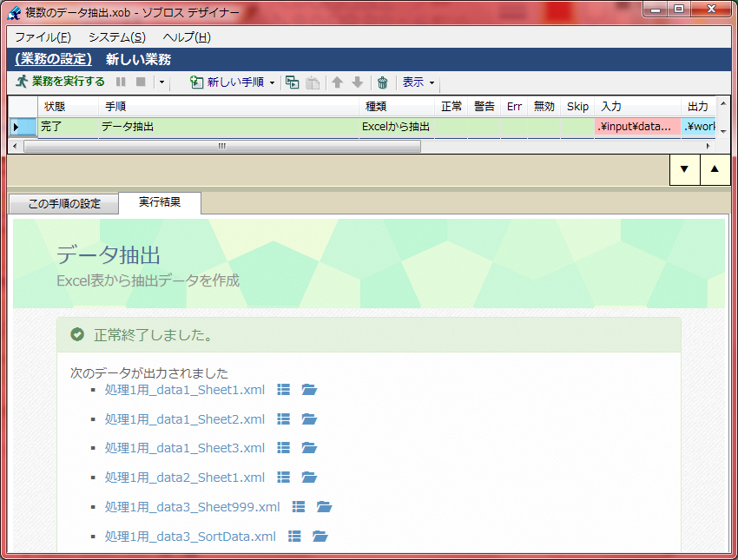Click the 状態 column header
Viewport: 738px width, 560px height.
click(68, 107)
